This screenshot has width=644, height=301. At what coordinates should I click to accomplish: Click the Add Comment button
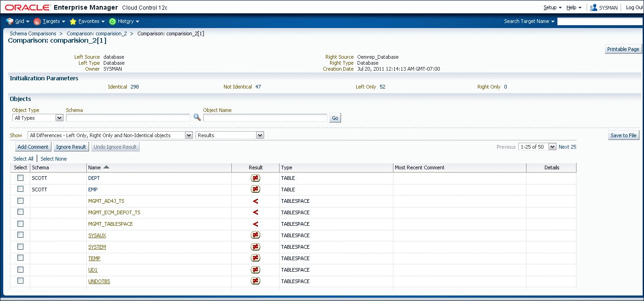[x=33, y=147]
